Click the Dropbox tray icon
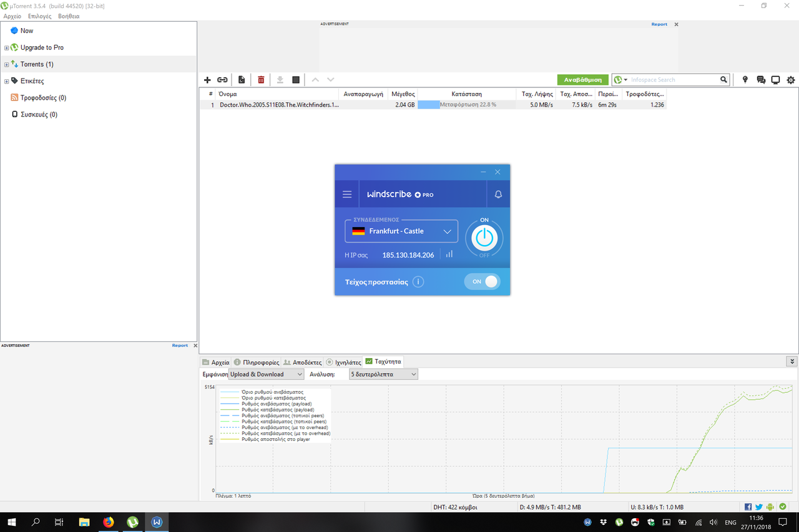The image size is (799, 532). click(x=604, y=522)
